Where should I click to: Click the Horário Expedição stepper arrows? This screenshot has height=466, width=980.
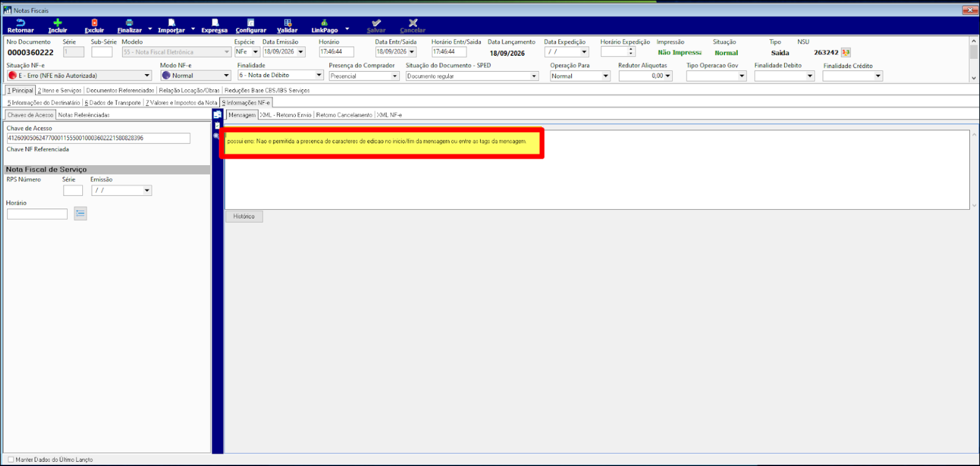click(631, 52)
